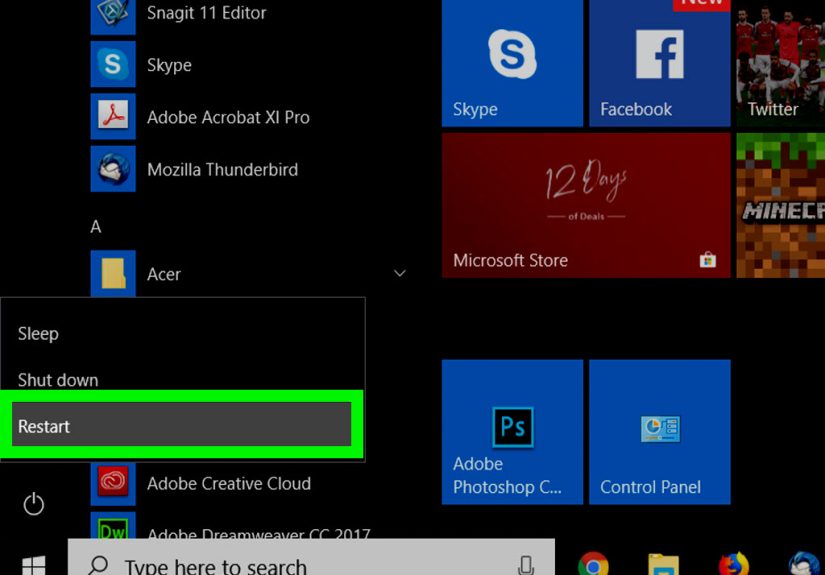This screenshot has width=825, height=575.
Task: Open Adobe Creative Cloud icon
Action: tap(113, 482)
